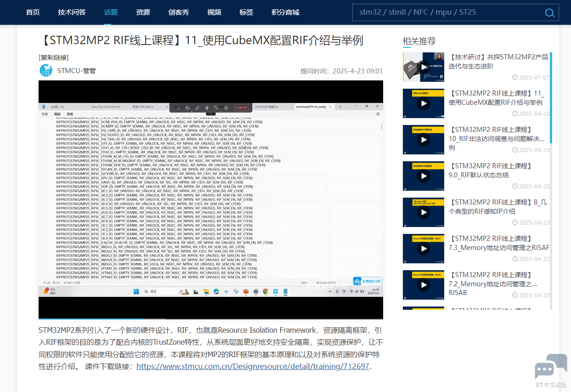Viewport: 571px width, 392px height.
Task: Navigate to the 视频 section in the top menu
Action: point(214,12)
